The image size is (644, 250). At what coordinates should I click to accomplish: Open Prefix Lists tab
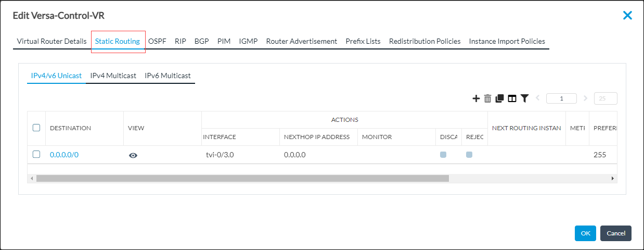click(363, 41)
